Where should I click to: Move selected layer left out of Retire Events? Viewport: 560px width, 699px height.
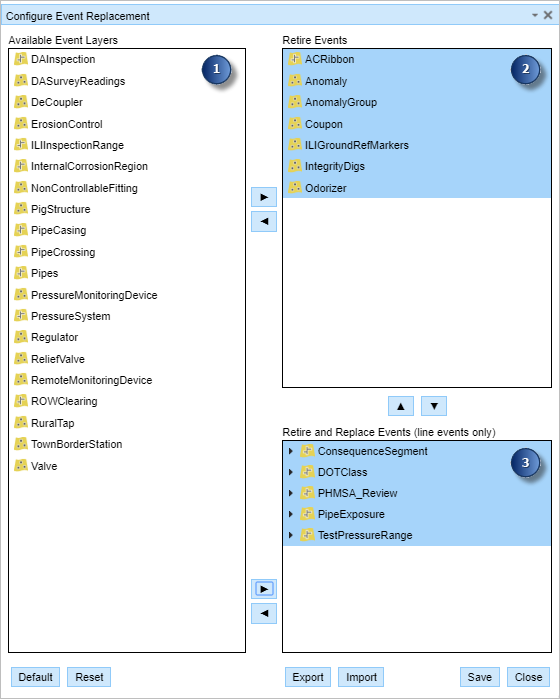coord(264,222)
